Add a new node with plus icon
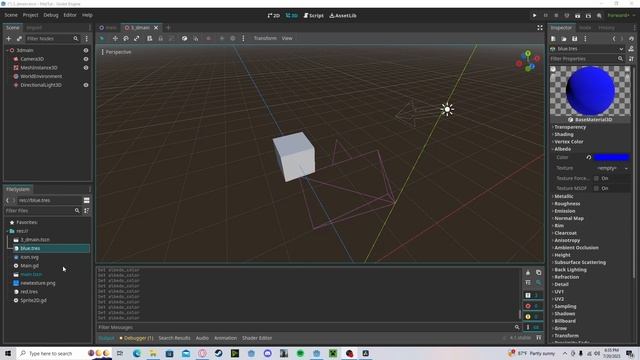 pos(9,38)
